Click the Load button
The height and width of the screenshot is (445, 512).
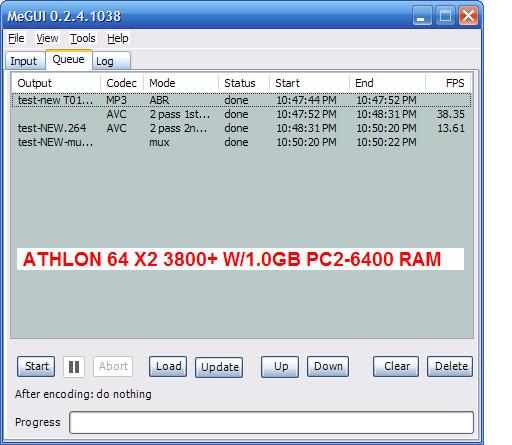click(x=168, y=367)
